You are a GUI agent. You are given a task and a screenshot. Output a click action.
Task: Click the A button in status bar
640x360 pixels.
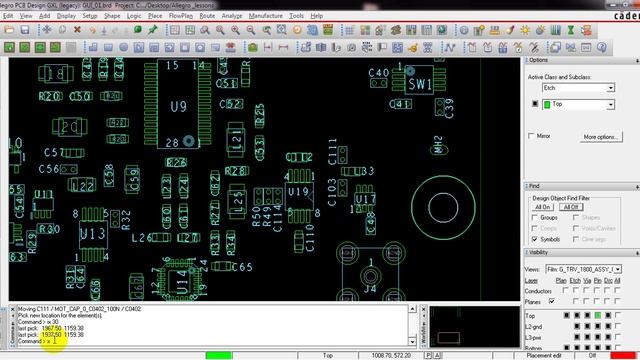pos(437,356)
